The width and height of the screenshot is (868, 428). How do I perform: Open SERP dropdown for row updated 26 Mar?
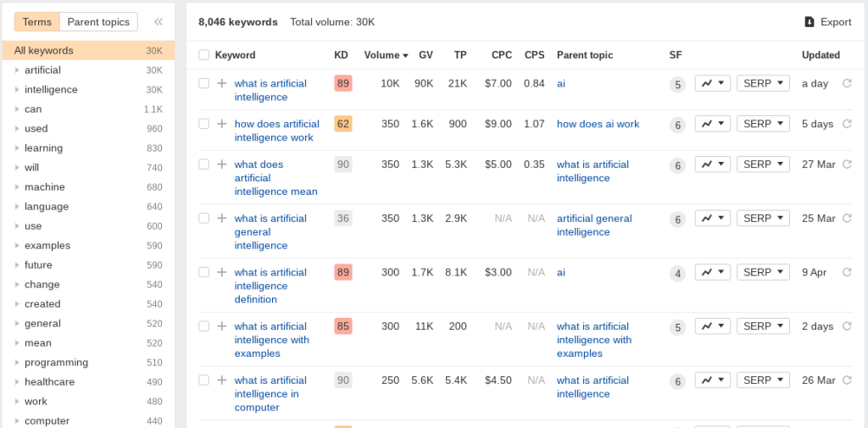coord(763,381)
